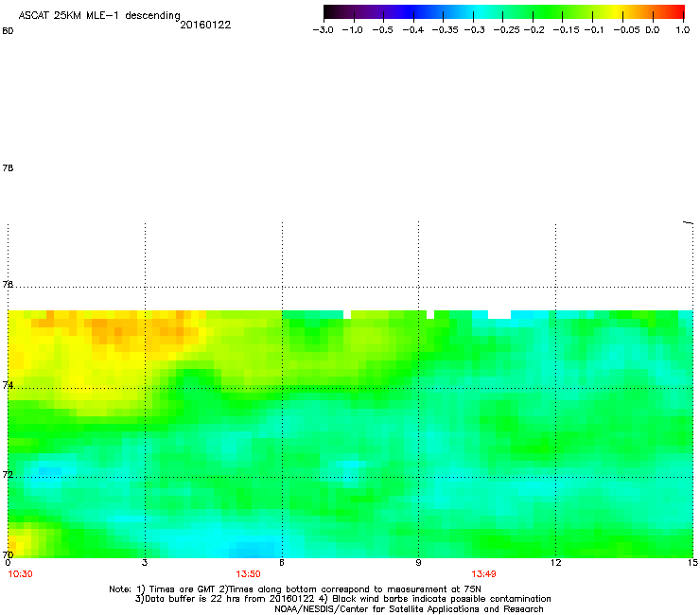Click the longitude axis label 6
This screenshot has width=700, height=615.
282,563
